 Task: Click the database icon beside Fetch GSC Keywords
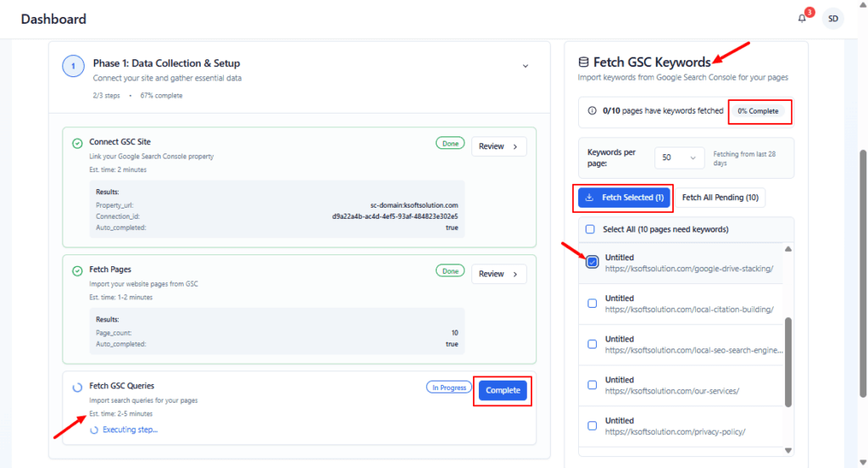click(x=583, y=62)
